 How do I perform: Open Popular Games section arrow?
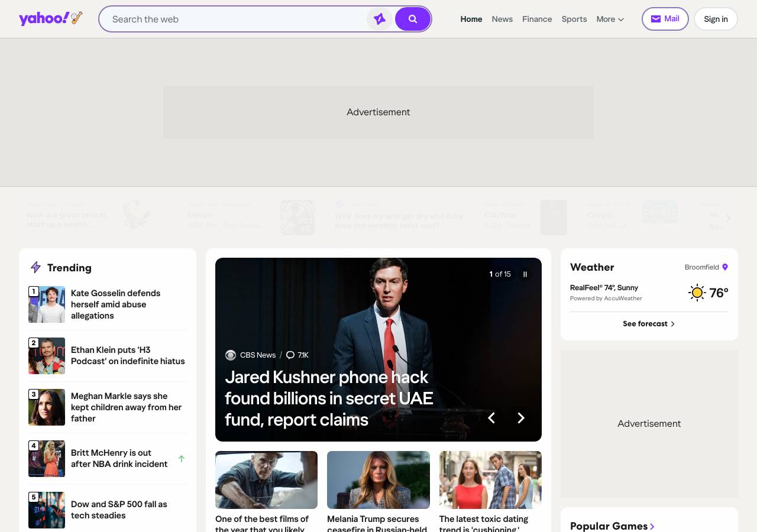pos(652,526)
